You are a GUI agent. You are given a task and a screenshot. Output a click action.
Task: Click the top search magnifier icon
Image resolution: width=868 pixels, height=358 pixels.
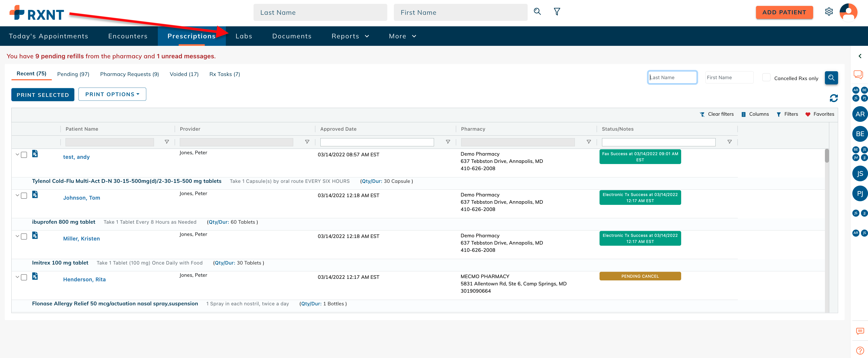[537, 12]
